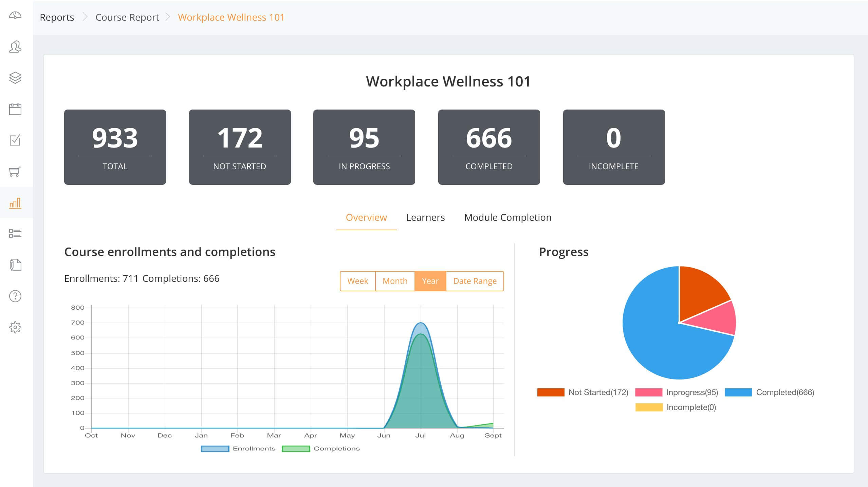Click the 933 Total stat card

point(115,147)
